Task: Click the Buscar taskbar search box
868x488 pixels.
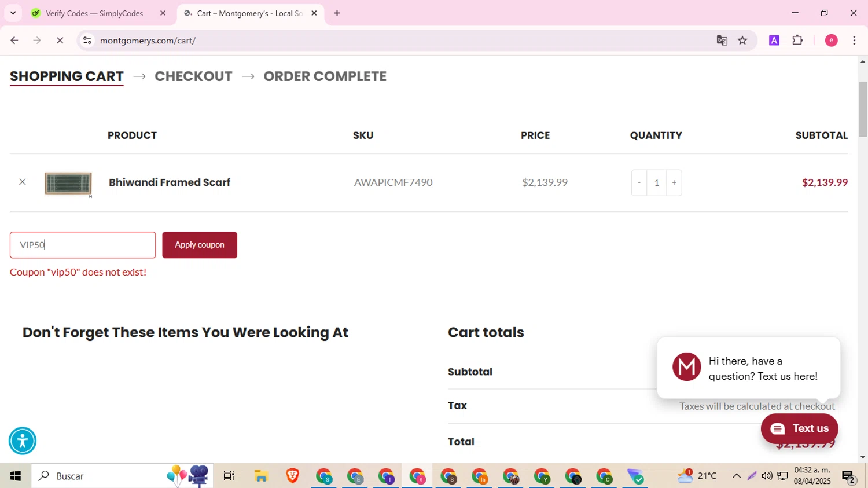Action: click(x=123, y=476)
